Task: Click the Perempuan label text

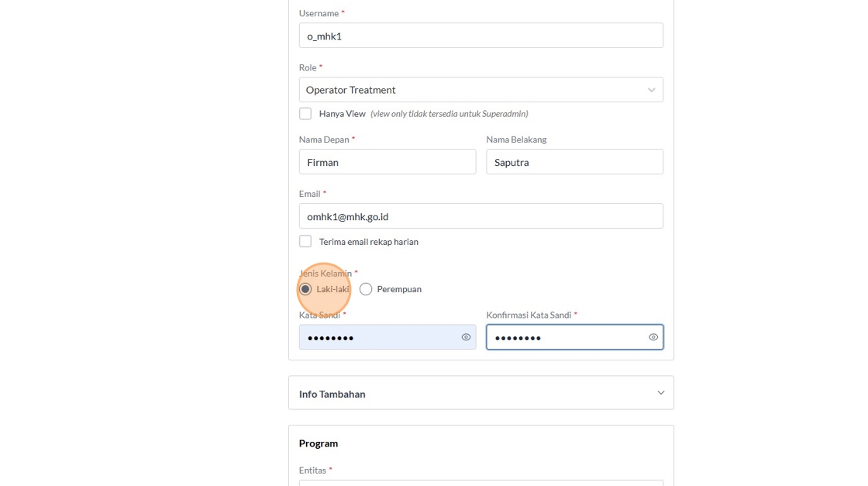Action: [x=399, y=289]
